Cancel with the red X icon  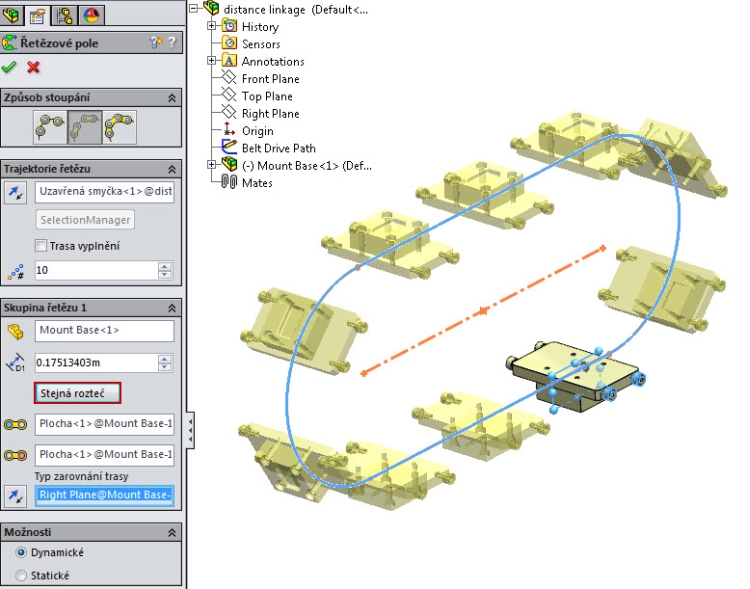pyautogui.click(x=33, y=67)
